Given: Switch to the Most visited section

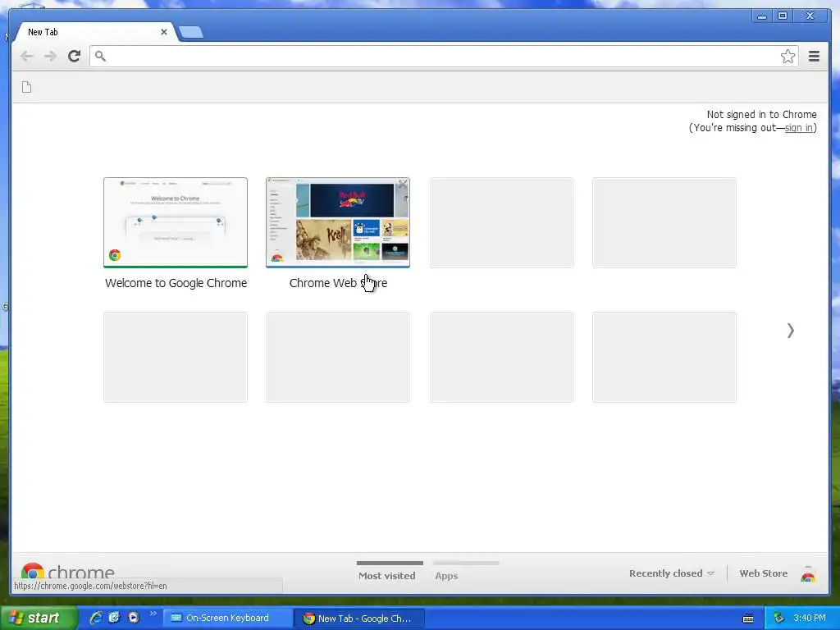Looking at the screenshot, I should (387, 576).
